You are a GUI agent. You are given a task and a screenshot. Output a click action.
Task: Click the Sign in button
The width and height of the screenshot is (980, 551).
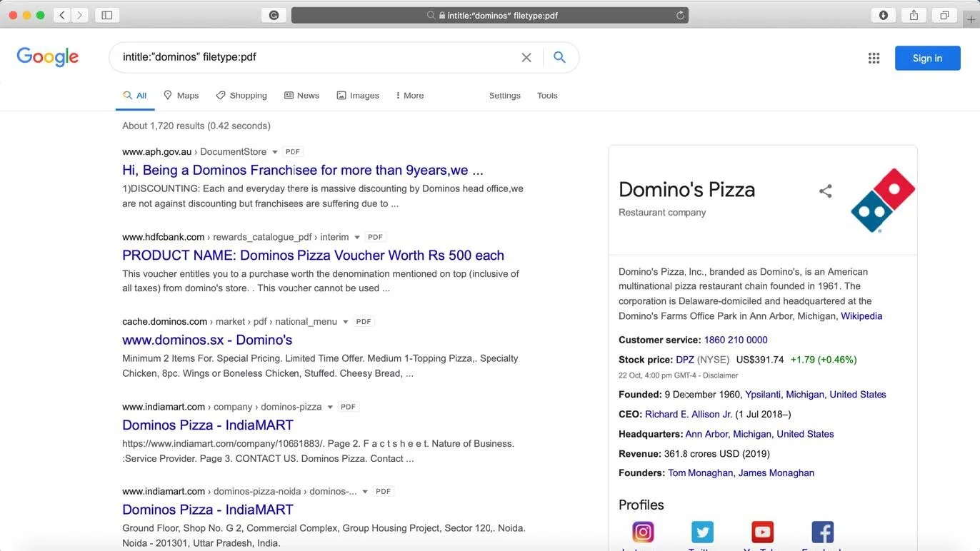click(x=927, y=58)
